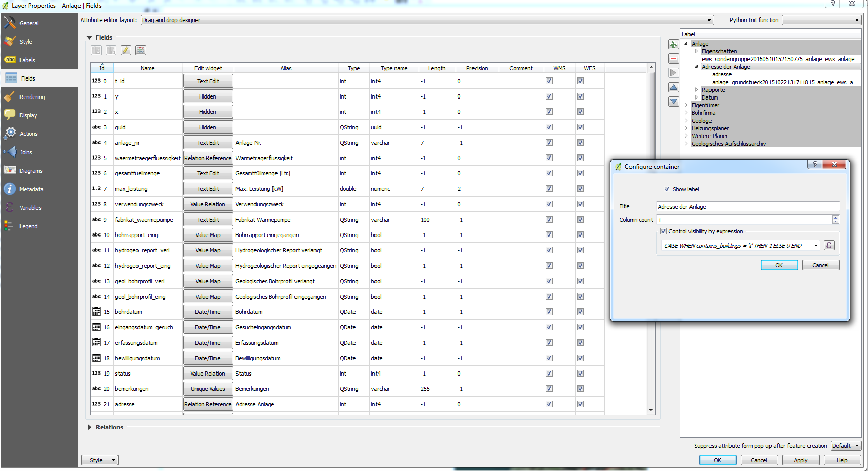Viewport: 868px width, 471px height.
Task: Open the Diagrams icon
Action: 10,170
